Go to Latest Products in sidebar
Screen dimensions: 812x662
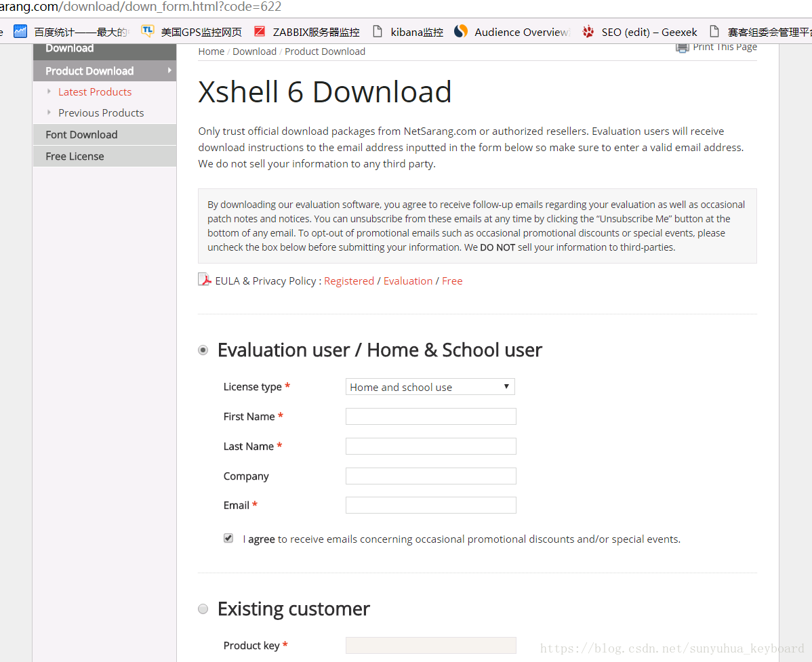95,91
